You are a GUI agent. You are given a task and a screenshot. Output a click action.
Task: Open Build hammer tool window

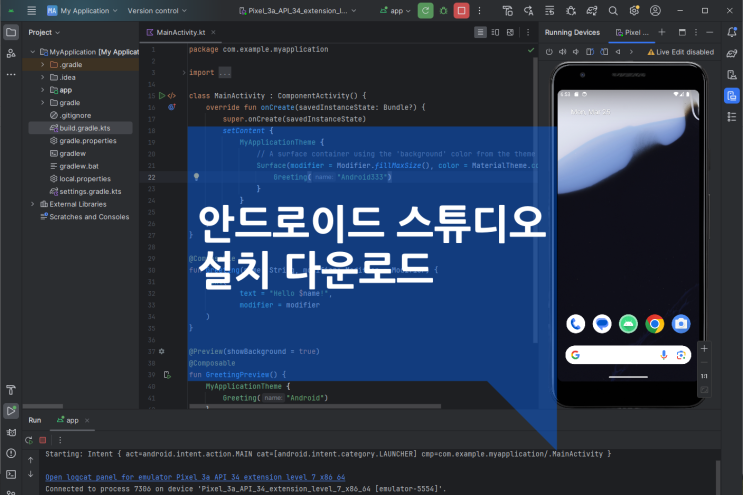(x=11, y=390)
